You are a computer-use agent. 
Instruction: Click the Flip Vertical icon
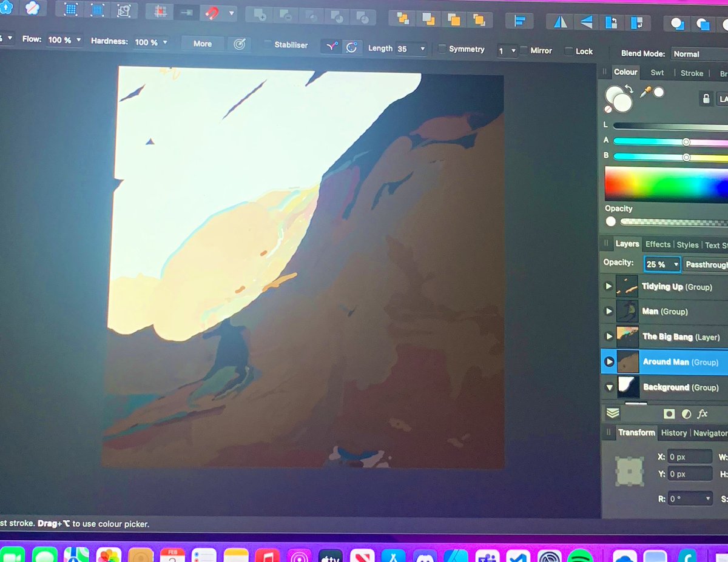pyautogui.click(x=586, y=22)
